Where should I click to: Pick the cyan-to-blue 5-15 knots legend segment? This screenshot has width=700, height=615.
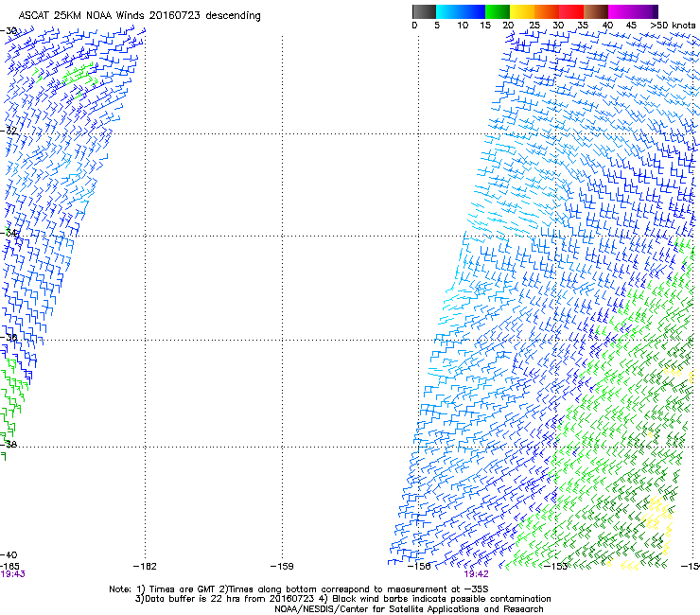(x=461, y=11)
